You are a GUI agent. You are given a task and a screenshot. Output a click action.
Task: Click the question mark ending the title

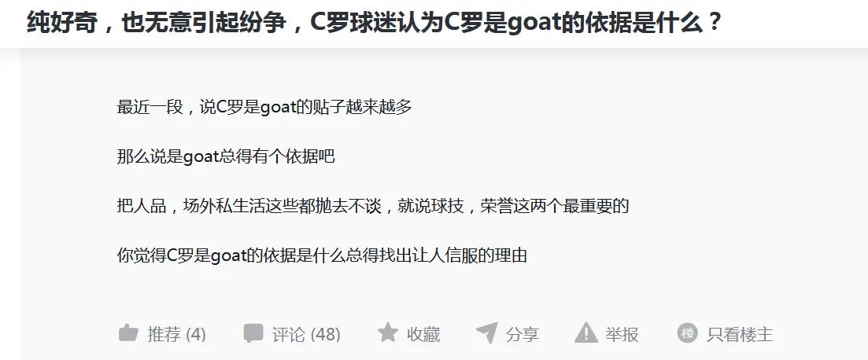(x=715, y=24)
